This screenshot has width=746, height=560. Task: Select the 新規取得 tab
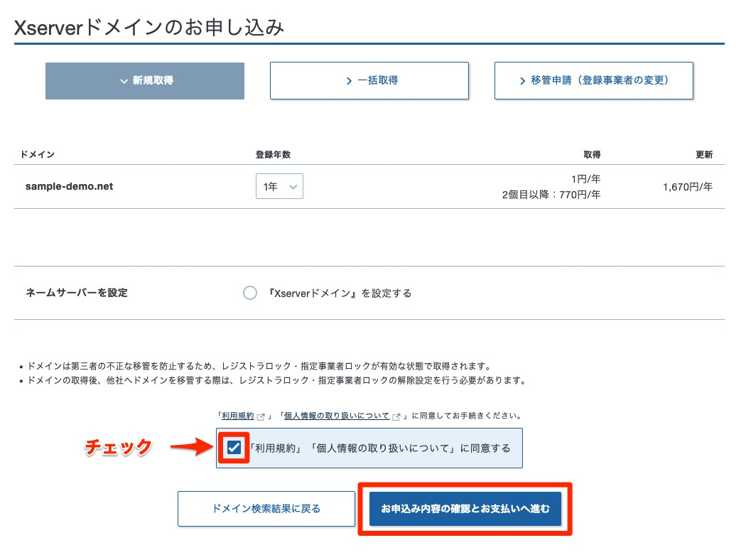pyautogui.click(x=145, y=81)
